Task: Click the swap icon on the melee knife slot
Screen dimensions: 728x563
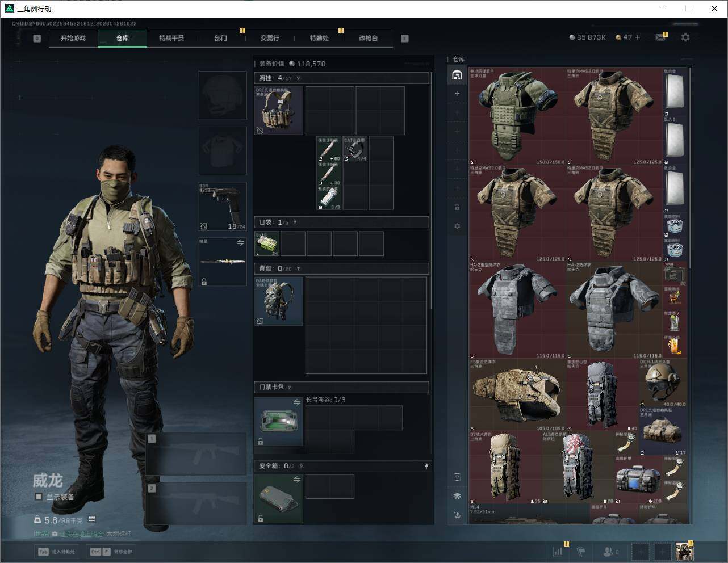Action: (240, 242)
